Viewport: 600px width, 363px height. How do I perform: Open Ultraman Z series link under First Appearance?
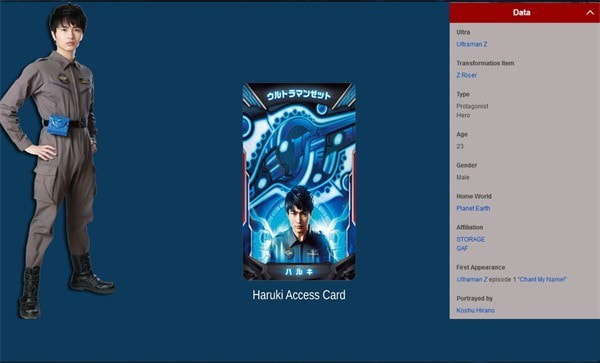coord(472,280)
